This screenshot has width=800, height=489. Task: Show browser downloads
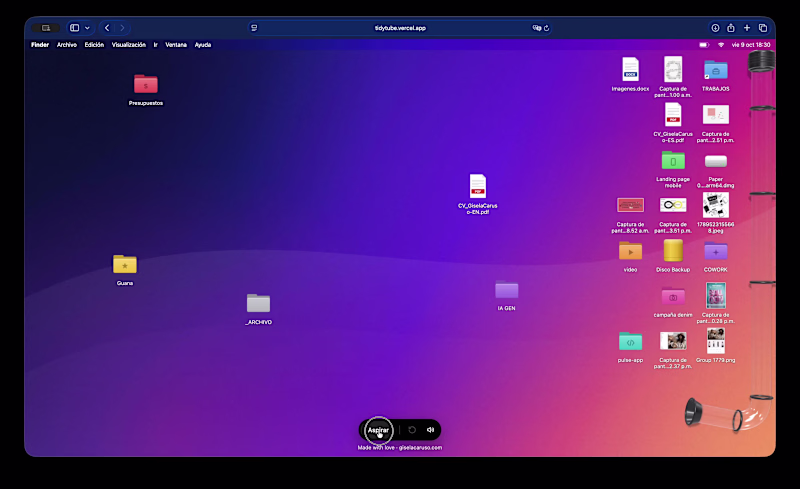click(715, 28)
